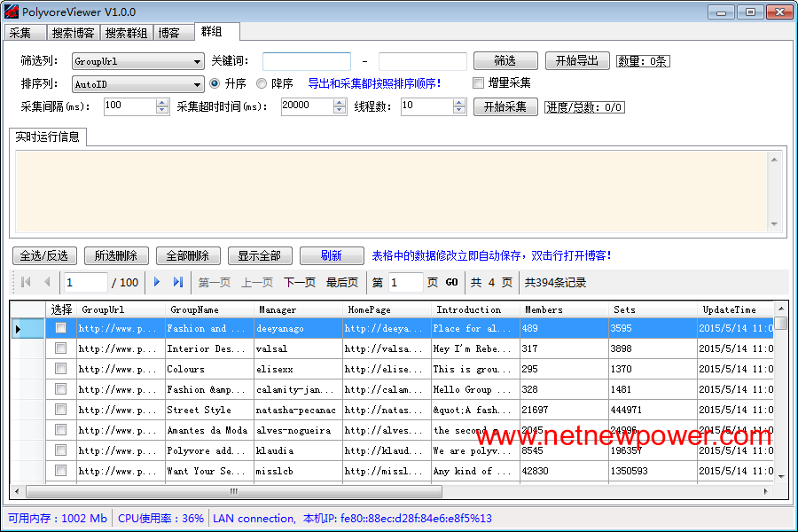Click the second 关键词 range input field
Screen dimensions: 798x532
tap(422, 61)
